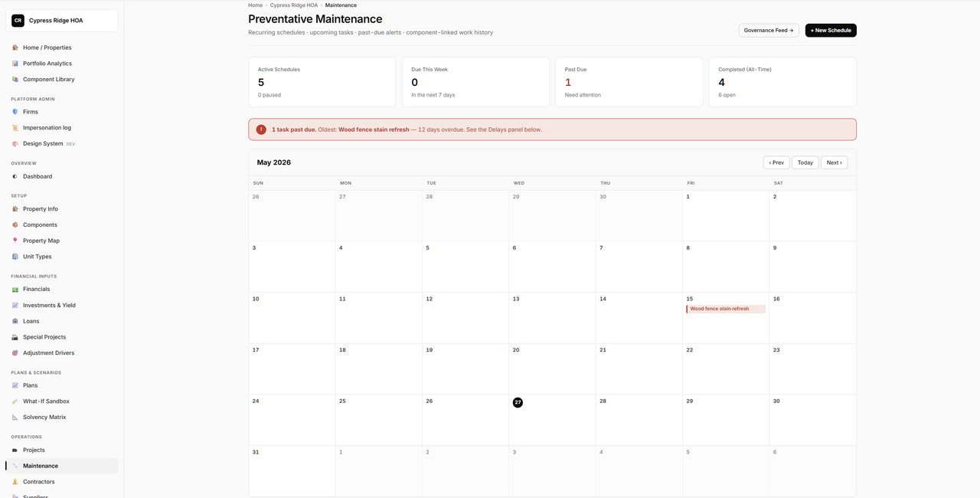
Task: Click the '6 open' text
Action: point(727,95)
